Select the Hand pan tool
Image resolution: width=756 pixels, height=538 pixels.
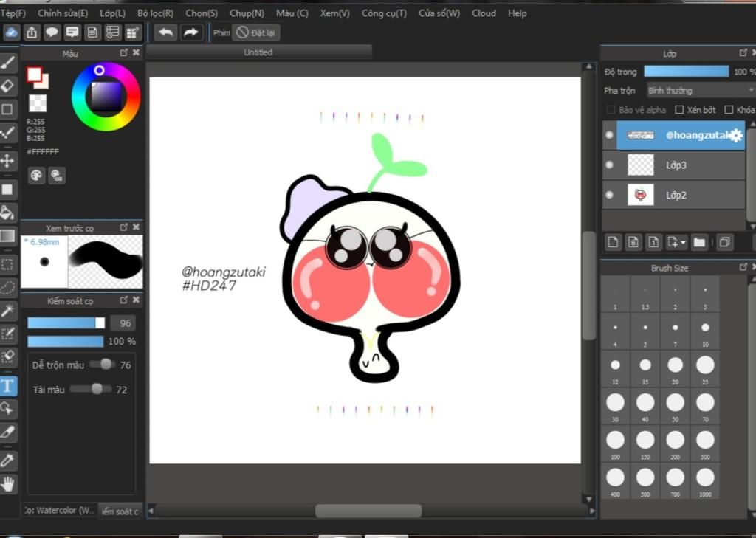tap(8, 484)
